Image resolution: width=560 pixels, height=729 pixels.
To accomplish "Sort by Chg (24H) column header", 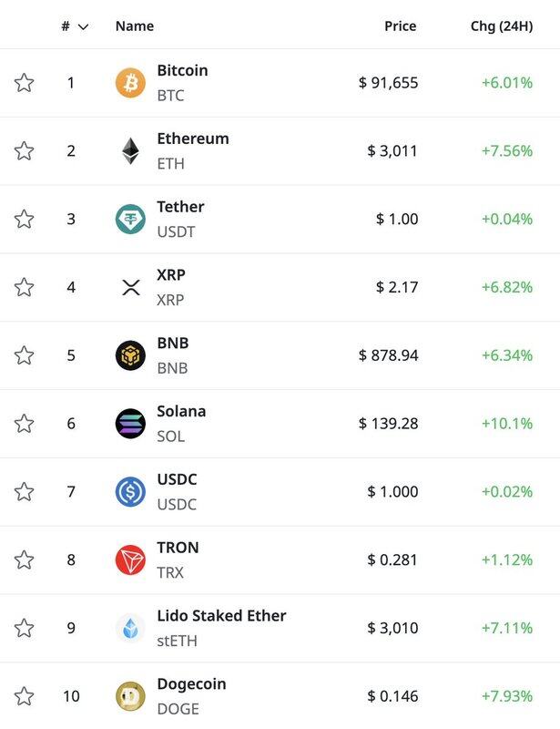I will point(501,26).
